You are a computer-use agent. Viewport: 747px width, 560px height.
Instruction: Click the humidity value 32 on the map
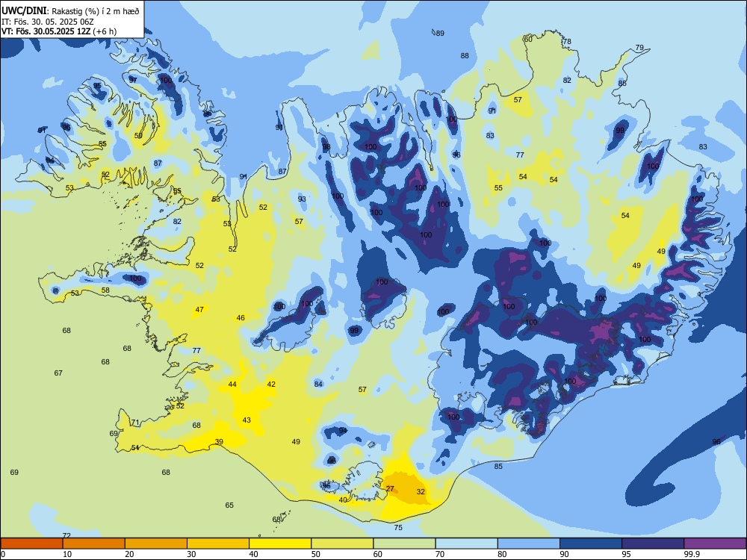tap(421, 491)
